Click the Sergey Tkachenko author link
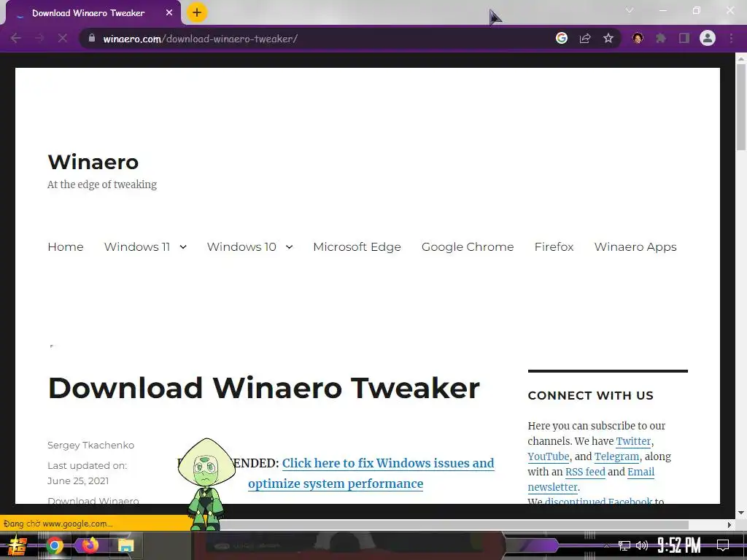The image size is (747, 560). pos(91,446)
